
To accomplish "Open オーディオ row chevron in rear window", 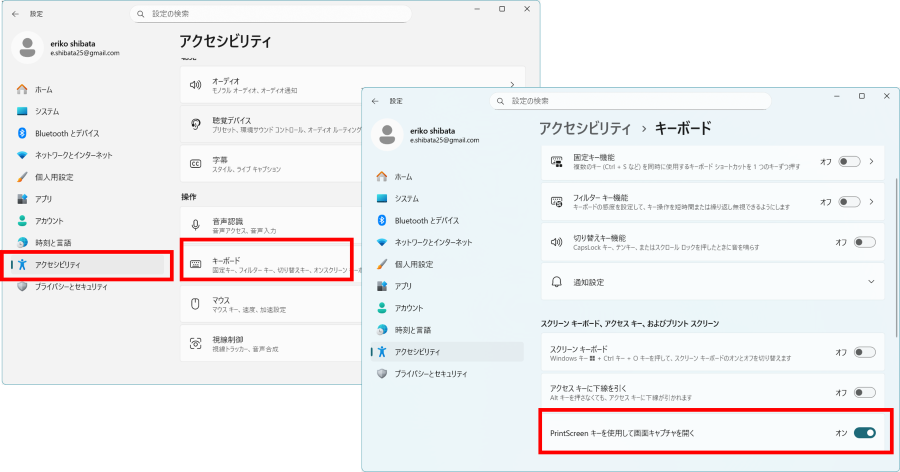I will [512, 85].
